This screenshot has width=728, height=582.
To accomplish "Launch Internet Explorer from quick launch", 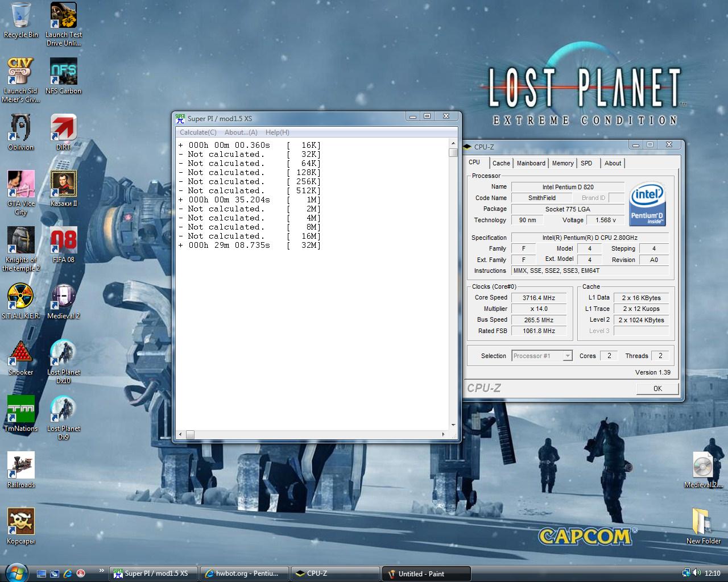I will [68, 573].
